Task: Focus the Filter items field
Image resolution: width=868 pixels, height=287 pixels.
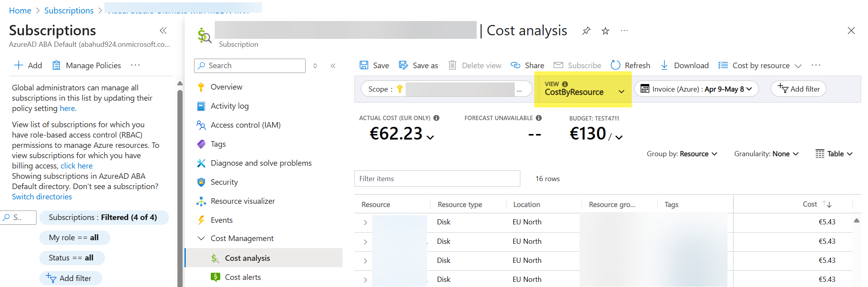Action: [437, 179]
